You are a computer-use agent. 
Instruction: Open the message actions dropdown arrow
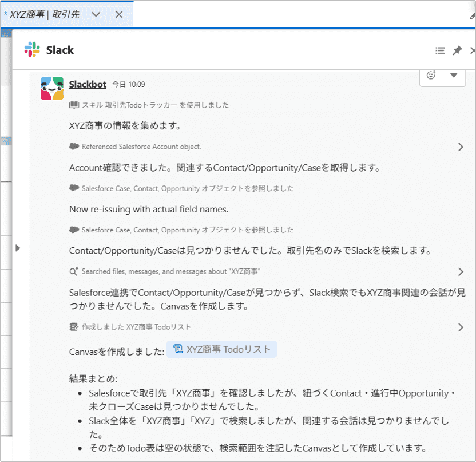(x=454, y=76)
